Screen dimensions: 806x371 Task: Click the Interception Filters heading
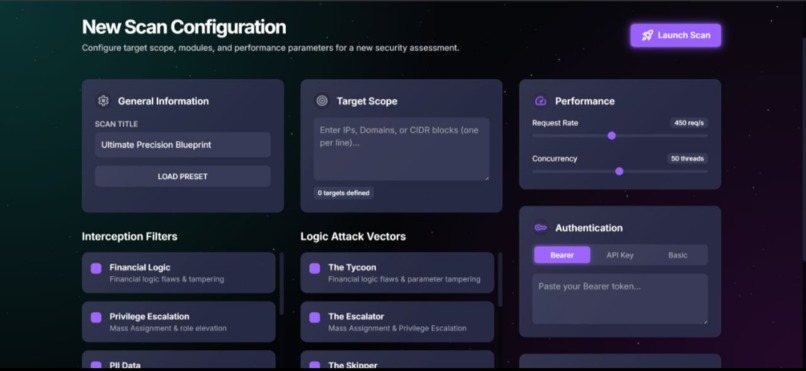130,236
